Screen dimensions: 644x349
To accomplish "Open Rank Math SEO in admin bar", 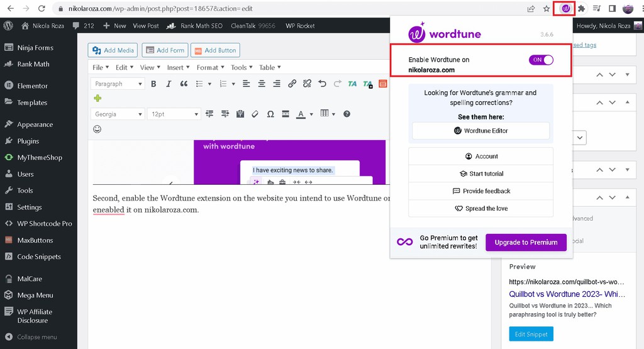I will [x=195, y=25].
